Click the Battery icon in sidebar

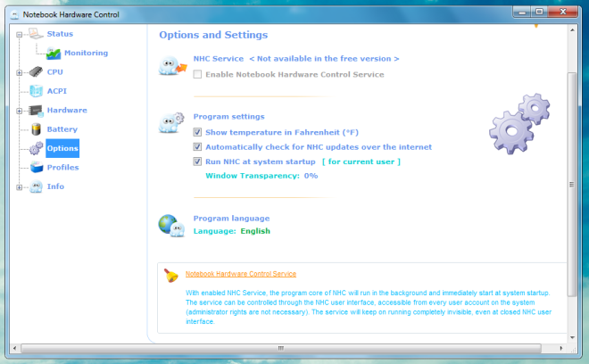coord(36,129)
